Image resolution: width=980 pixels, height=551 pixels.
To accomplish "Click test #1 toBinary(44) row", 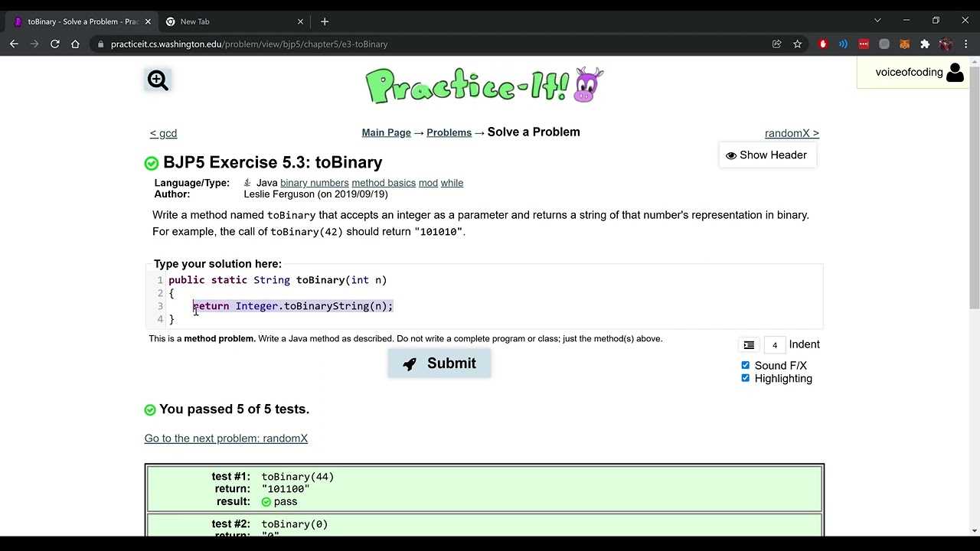I will point(485,489).
